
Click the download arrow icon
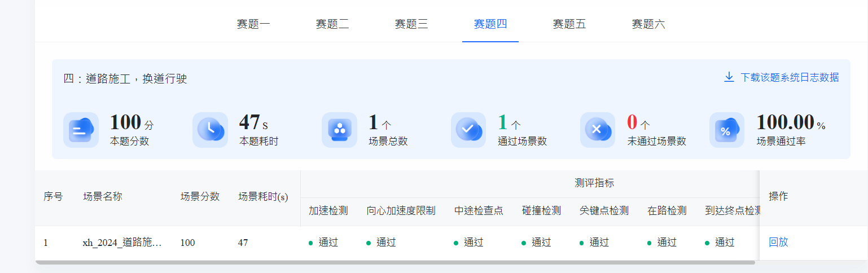click(x=729, y=77)
